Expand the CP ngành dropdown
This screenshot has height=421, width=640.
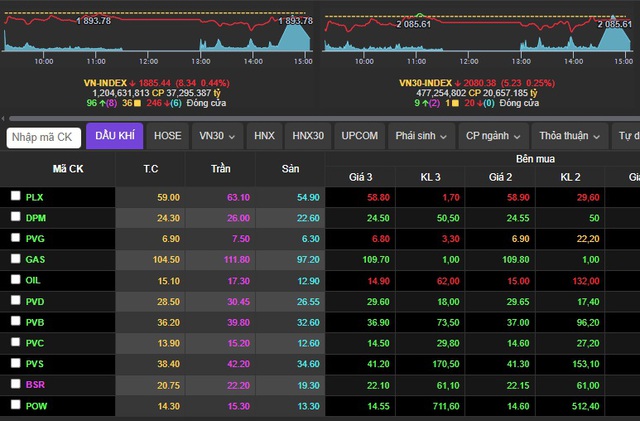pyautogui.click(x=494, y=136)
